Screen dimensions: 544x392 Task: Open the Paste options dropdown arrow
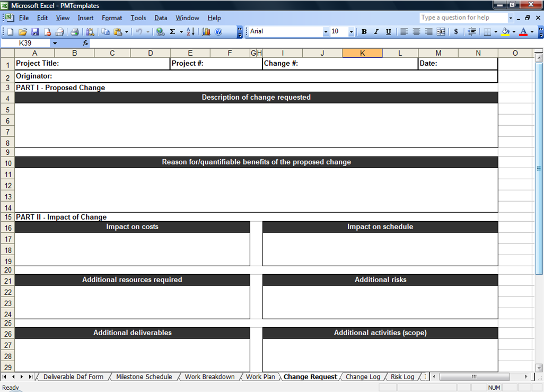tap(127, 32)
